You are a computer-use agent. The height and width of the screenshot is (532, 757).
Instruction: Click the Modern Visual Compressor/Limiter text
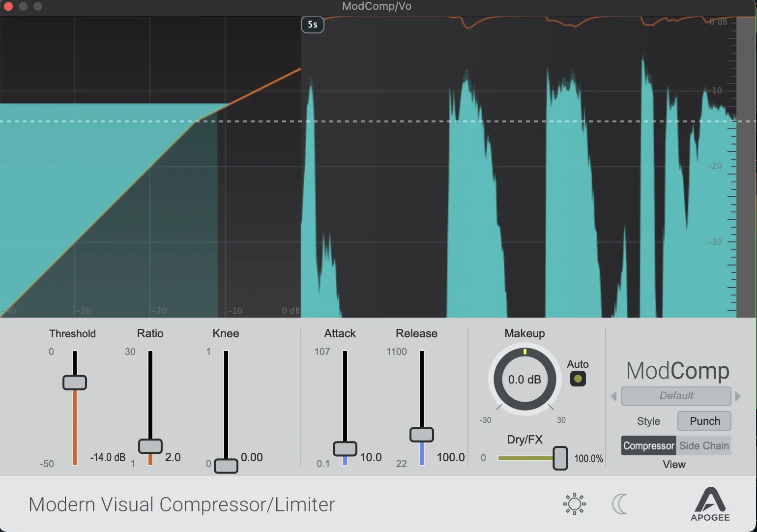pos(182,504)
